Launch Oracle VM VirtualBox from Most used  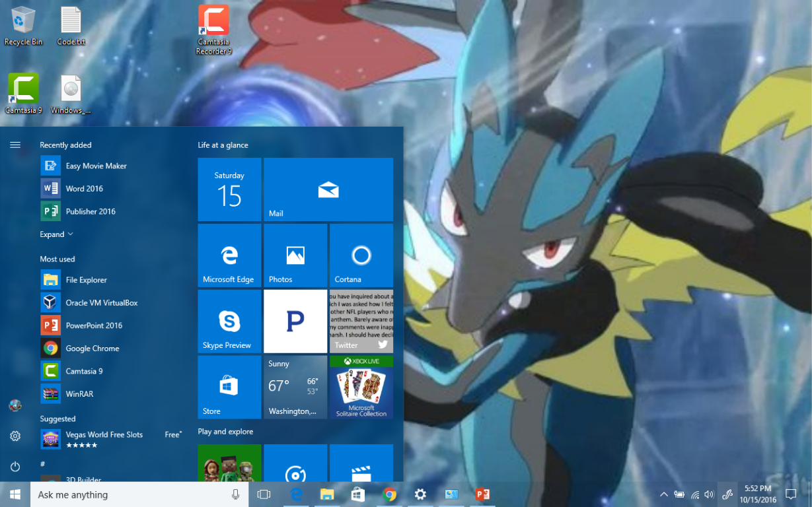coord(101,303)
